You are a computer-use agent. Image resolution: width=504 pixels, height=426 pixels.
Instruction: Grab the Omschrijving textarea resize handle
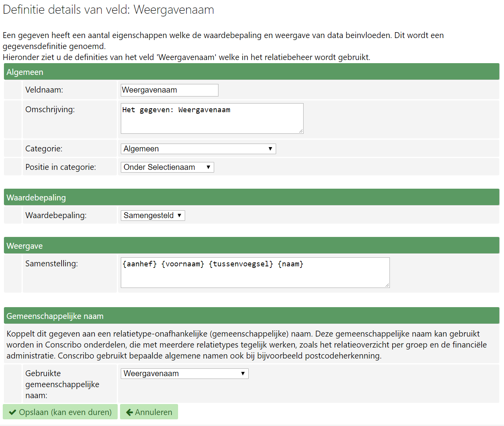[301, 131]
